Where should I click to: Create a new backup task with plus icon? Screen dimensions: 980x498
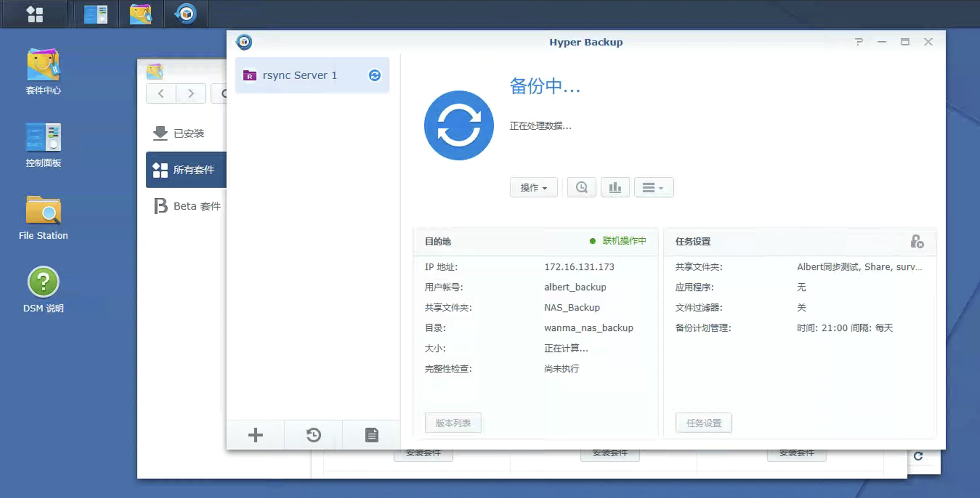256,435
